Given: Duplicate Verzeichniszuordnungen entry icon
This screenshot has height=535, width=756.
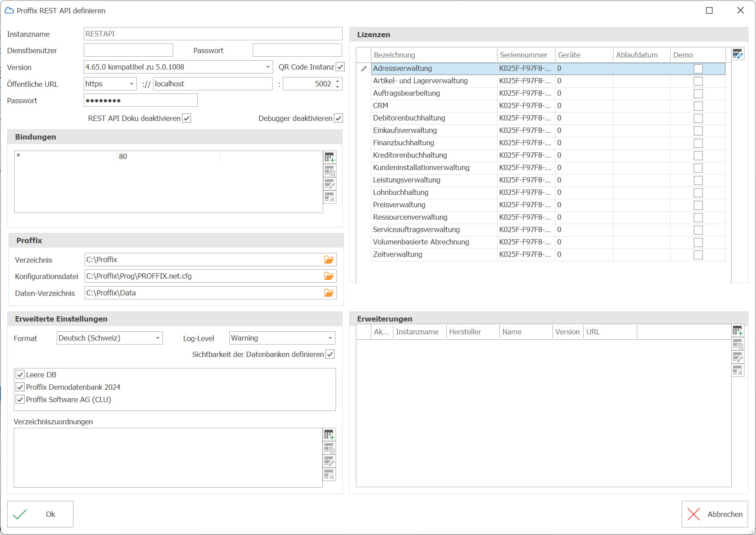Looking at the screenshot, I should pos(329,448).
